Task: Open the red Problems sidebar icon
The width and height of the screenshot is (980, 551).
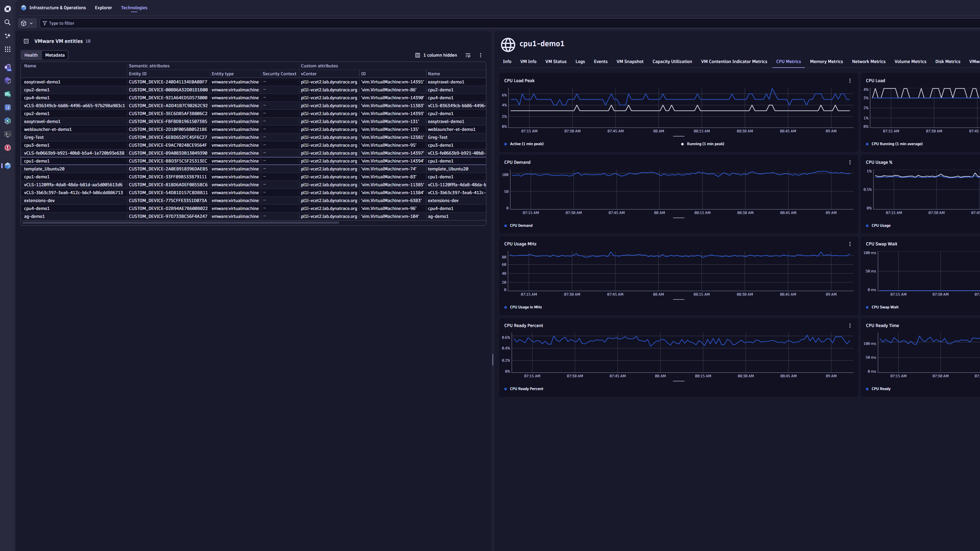Action: coord(7,147)
